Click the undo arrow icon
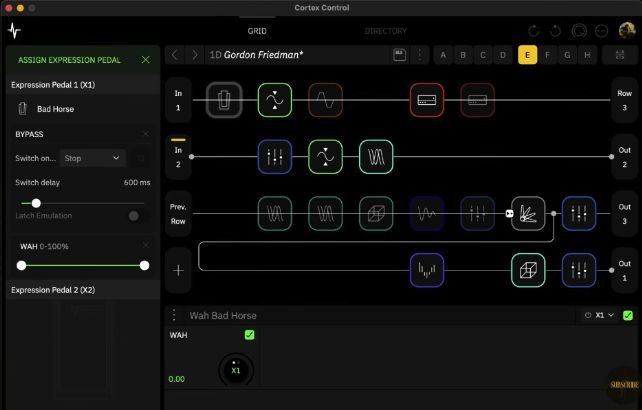642x410 pixels. [x=533, y=31]
